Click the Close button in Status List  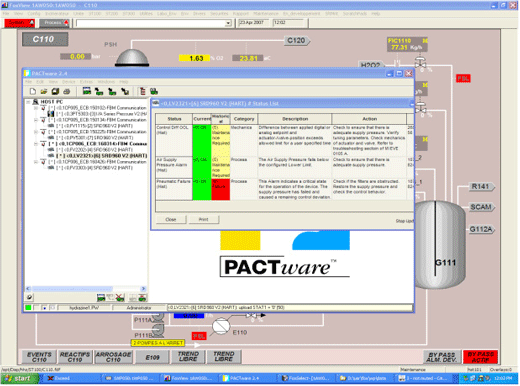coord(171,219)
